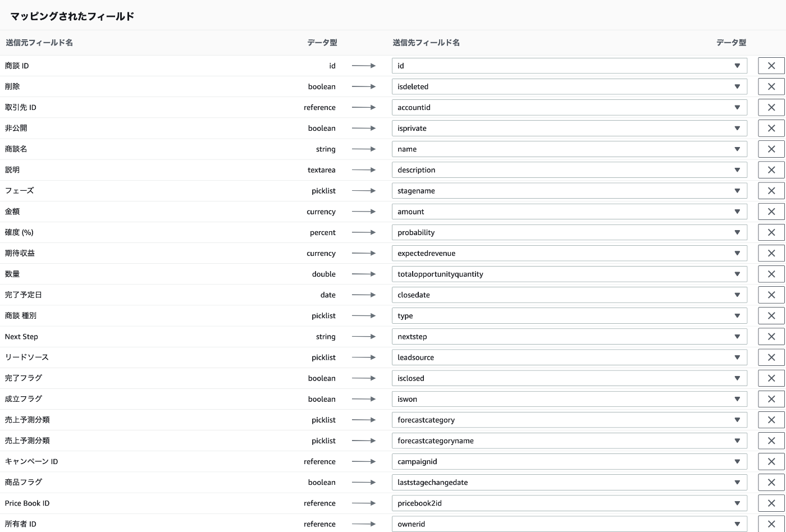Viewport: 786px width, 532px height.
Task: Remove the description mapping
Action: click(771, 169)
